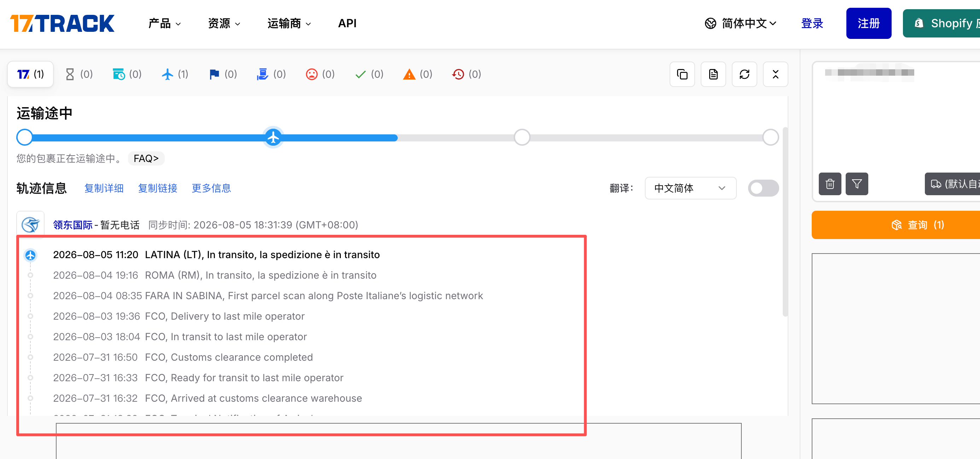The height and width of the screenshot is (459, 980).
Task: Click 更多信息 link
Action: [211, 188]
